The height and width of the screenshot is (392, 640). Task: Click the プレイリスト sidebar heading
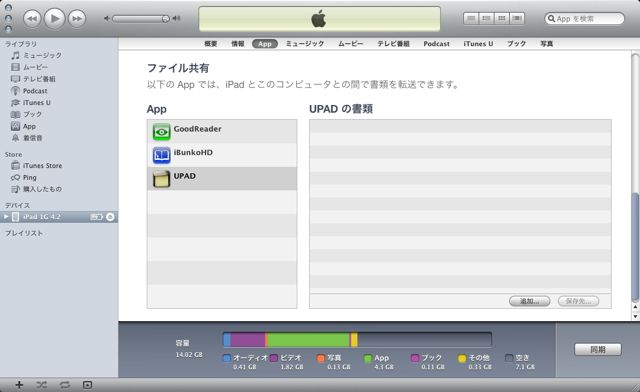coord(24,233)
